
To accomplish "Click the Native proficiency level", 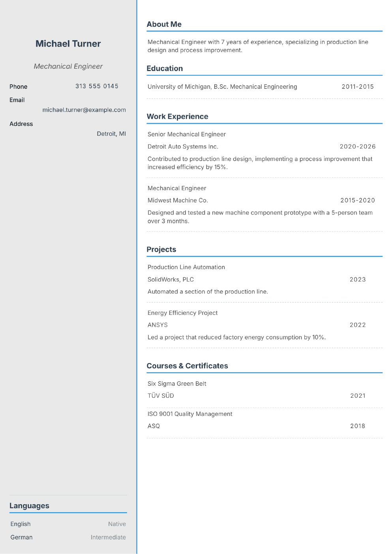I will click(x=117, y=524).
